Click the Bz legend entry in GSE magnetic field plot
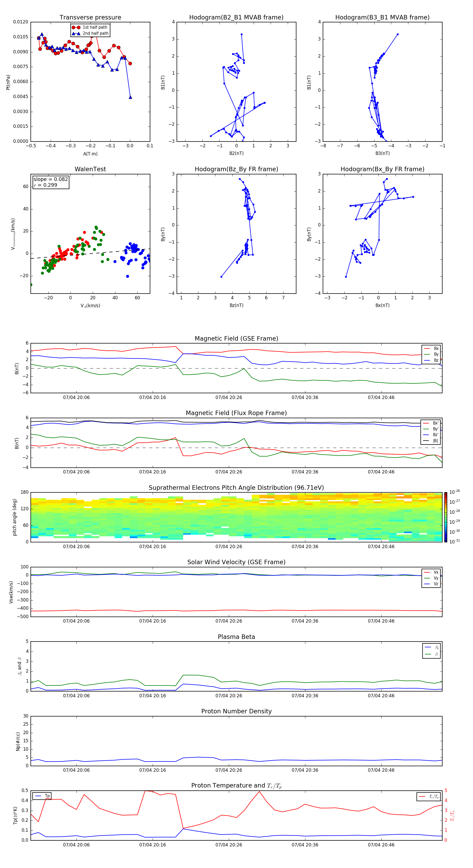The image size is (473, 868). click(431, 360)
